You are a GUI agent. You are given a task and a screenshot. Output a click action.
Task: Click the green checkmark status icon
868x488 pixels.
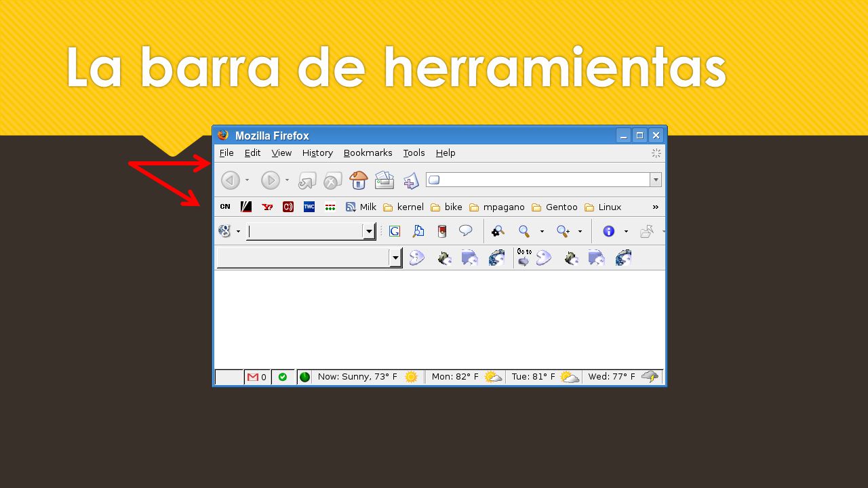click(x=282, y=377)
